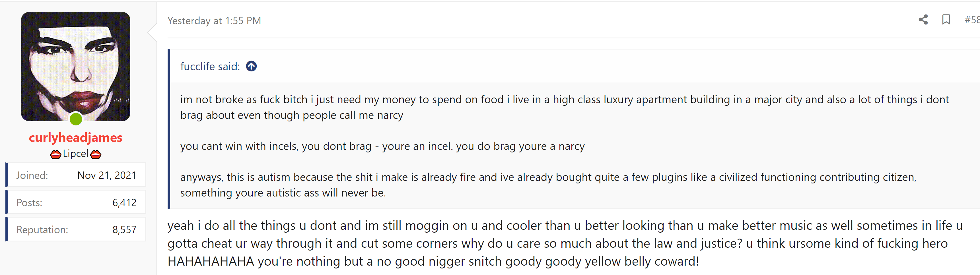The height and width of the screenshot is (275, 980).
Task: Click the green online status dot
Action: point(76,119)
